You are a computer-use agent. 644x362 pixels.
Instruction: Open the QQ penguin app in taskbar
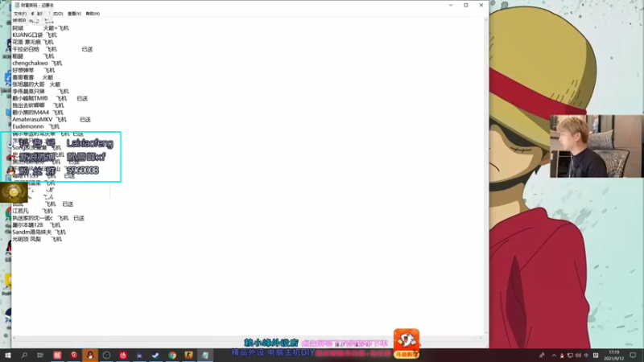[90, 355]
